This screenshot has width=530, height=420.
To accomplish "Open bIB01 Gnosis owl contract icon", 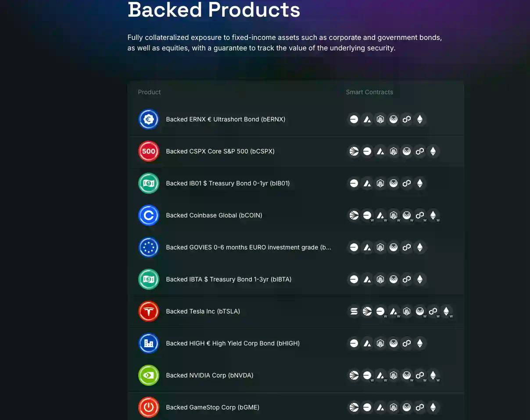I will [394, 183].
